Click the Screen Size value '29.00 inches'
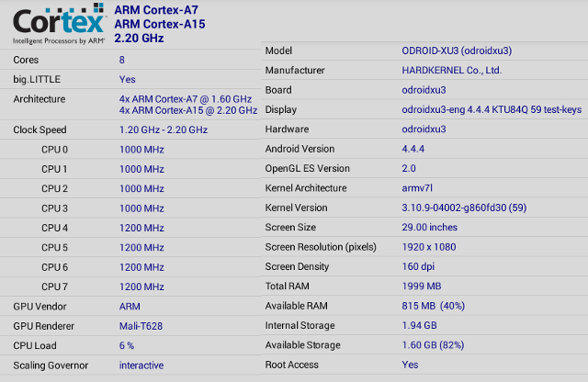 pyautogui.click(x=430, y=227)
